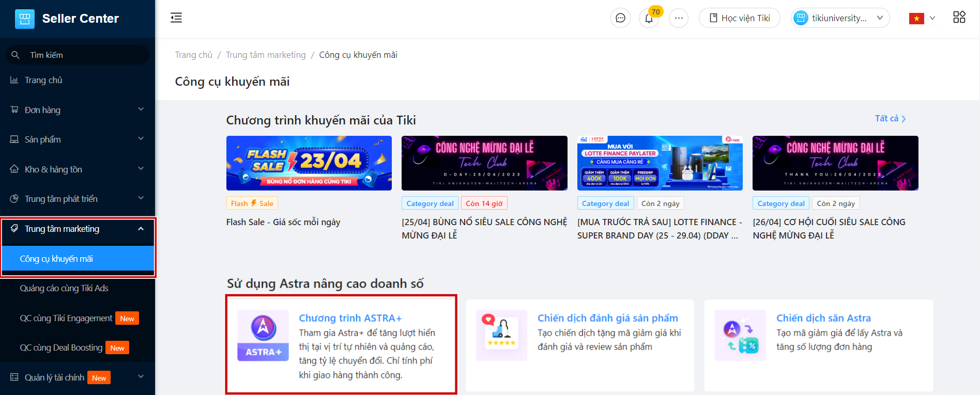Click the three-dots more options icon
The image size is (980, 395).
[679, 18]
